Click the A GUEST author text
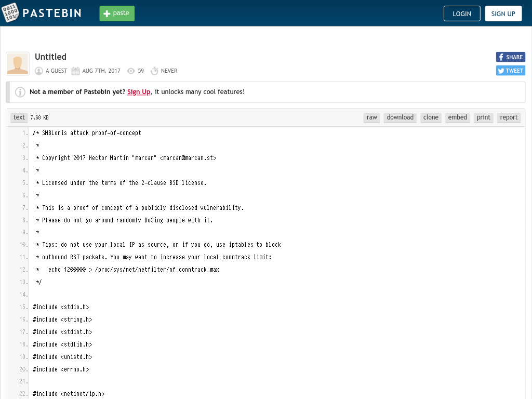Viewport: 532px width, 399px height. coord(56,71)
